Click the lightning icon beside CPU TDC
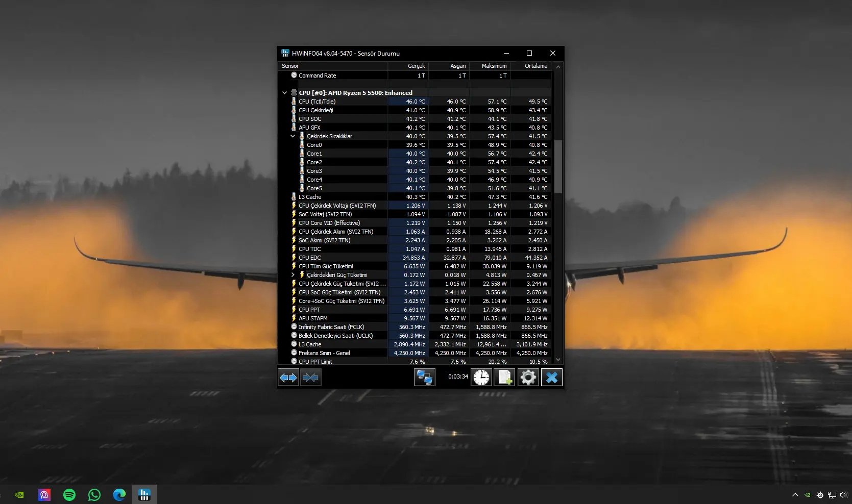Image resolution: width=852 pixels, height=504 pixels. [294, 249]
